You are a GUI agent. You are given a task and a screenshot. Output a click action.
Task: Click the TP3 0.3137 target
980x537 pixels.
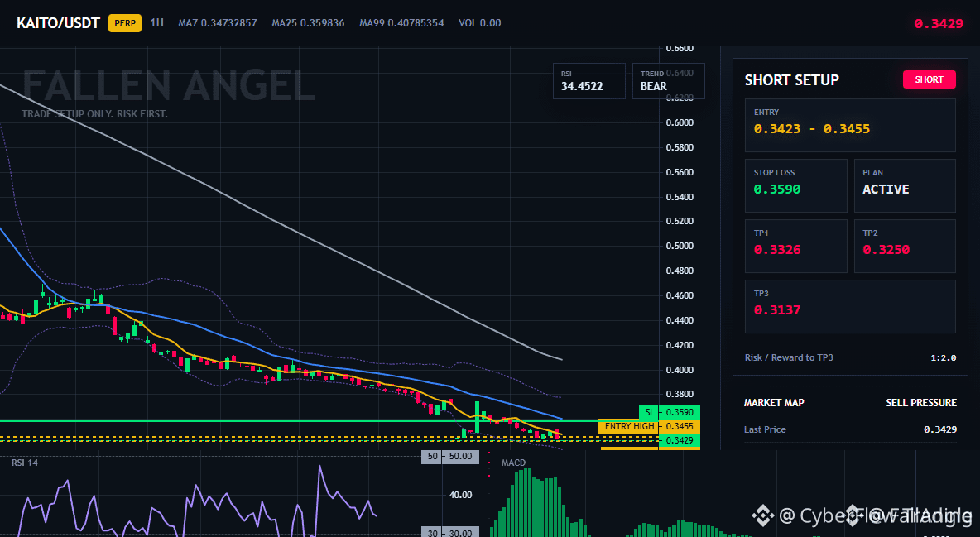point(850,306)
